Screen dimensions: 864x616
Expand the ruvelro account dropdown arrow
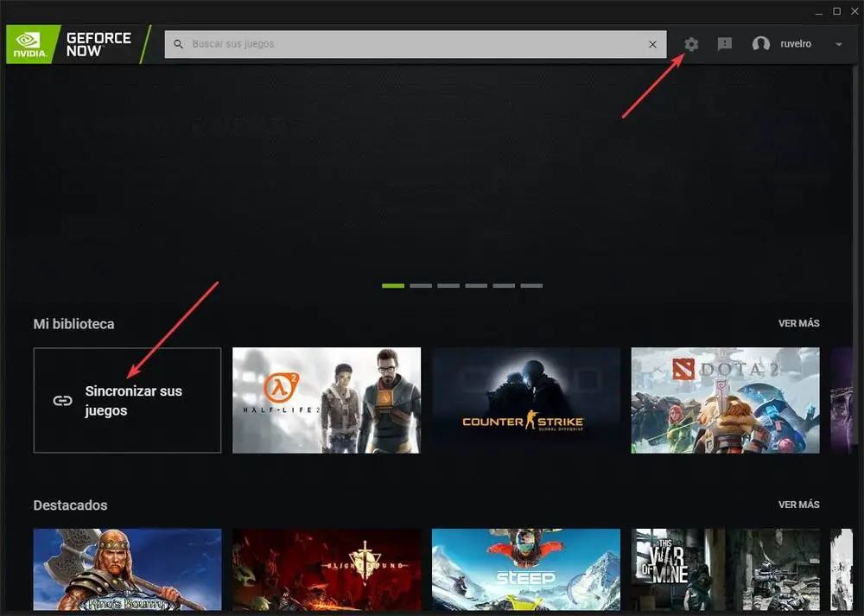point(839,44)
